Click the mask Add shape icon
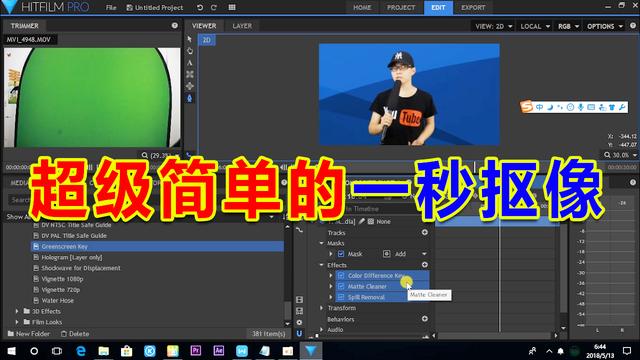The image size is (640, 360). [x=387, y=254]
